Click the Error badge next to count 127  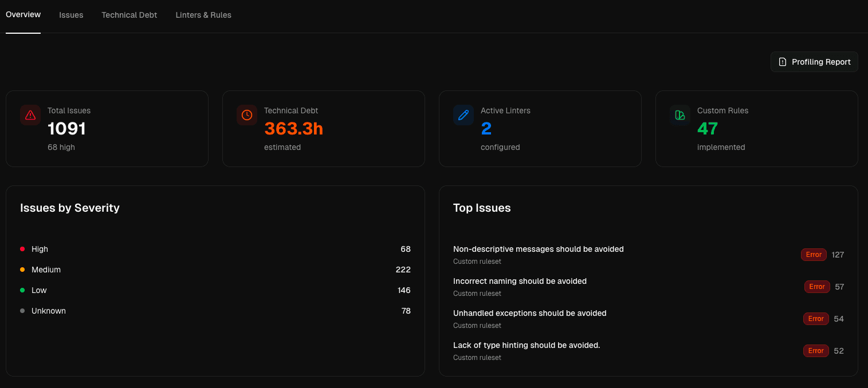[x=814, y=255]
